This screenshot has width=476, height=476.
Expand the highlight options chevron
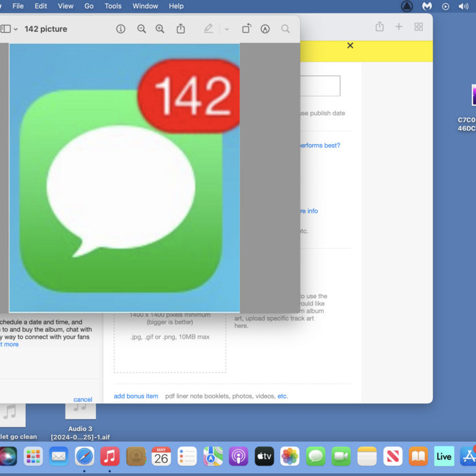226,29
